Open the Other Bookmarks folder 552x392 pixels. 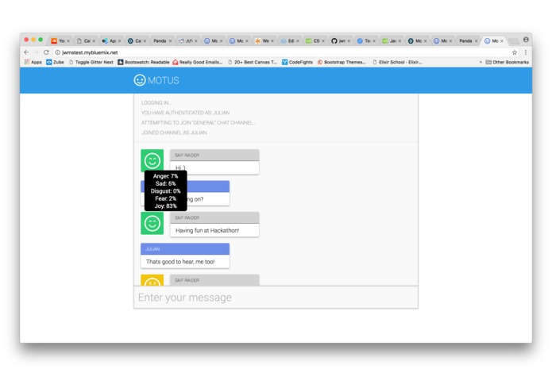507,62
